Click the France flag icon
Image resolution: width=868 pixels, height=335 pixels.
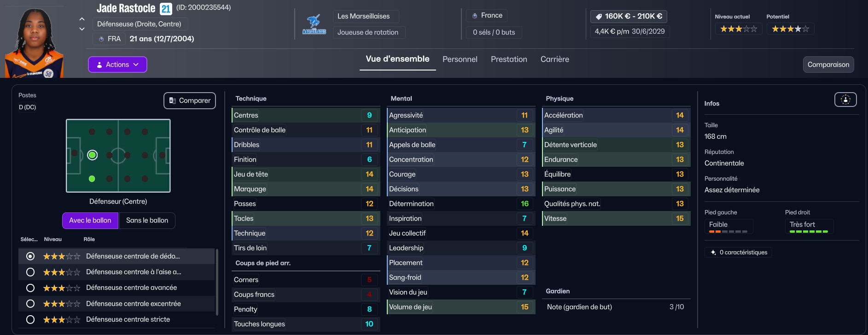click(x=475, y=16)
